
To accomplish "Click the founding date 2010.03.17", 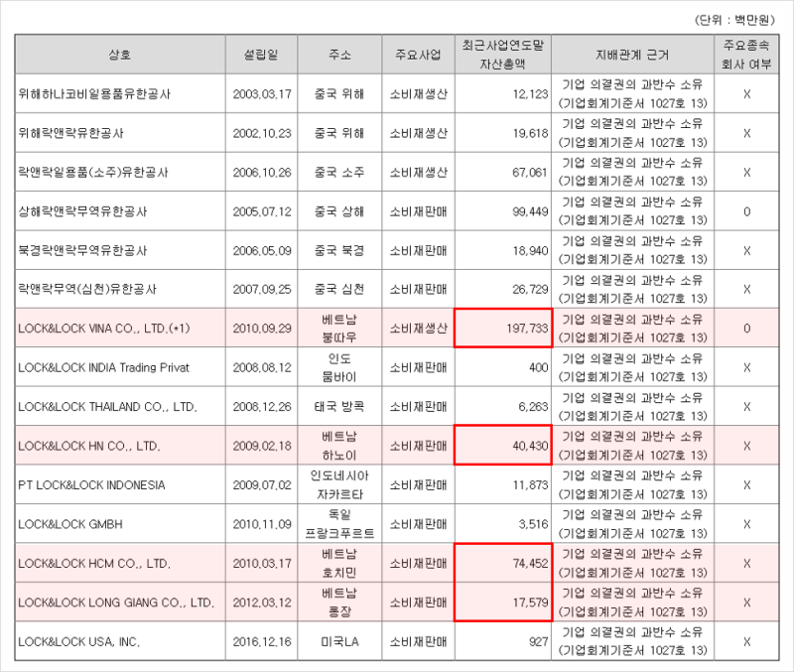I will pyautogui.click(x=262, y=564).
